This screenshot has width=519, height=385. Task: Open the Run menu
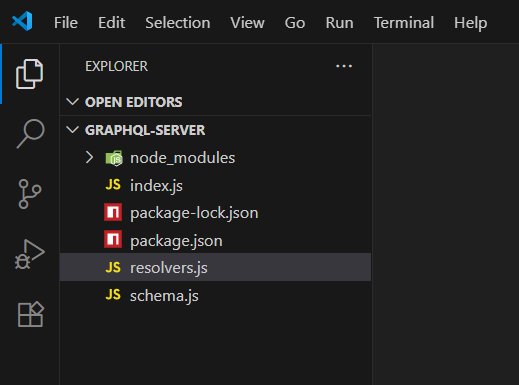click(339, 23)
